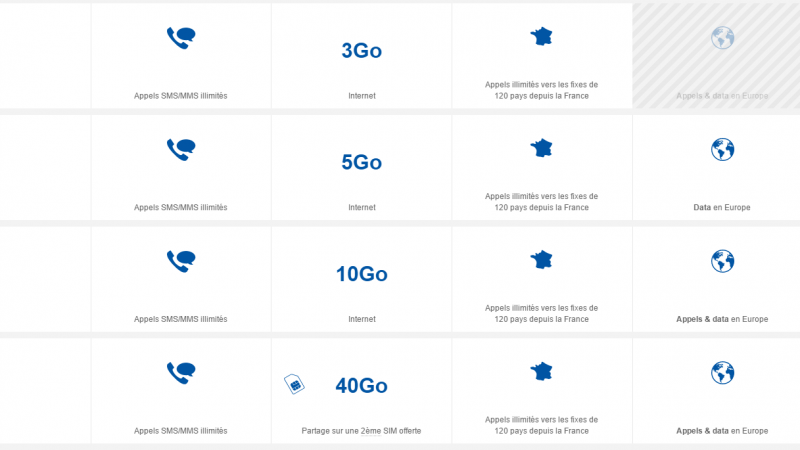Viewport: 800px width, 450px height.
Task: Select the 40Go data plan heading
Action: (361, 386)
